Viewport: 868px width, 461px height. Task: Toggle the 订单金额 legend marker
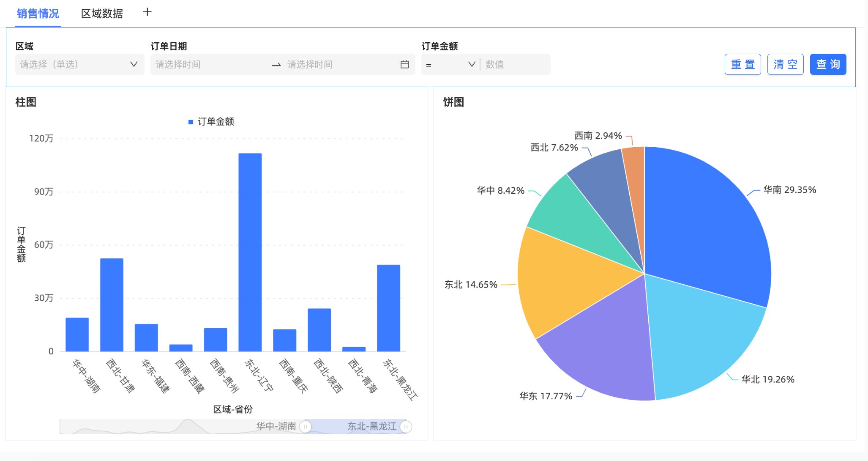191,122
